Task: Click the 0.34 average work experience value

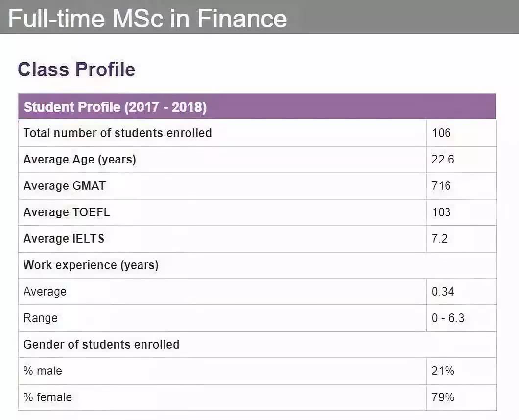Action: [x=443, y=292]
